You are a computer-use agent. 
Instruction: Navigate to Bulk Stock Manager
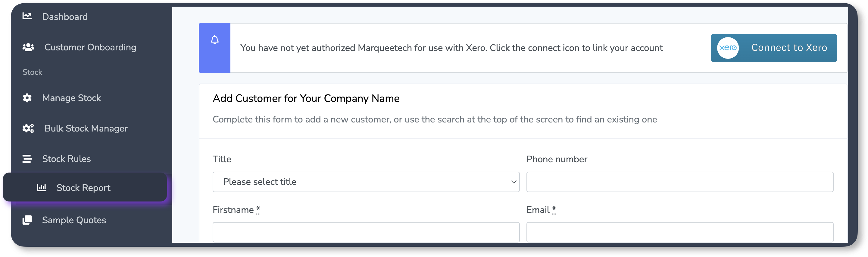coord(86,128)
